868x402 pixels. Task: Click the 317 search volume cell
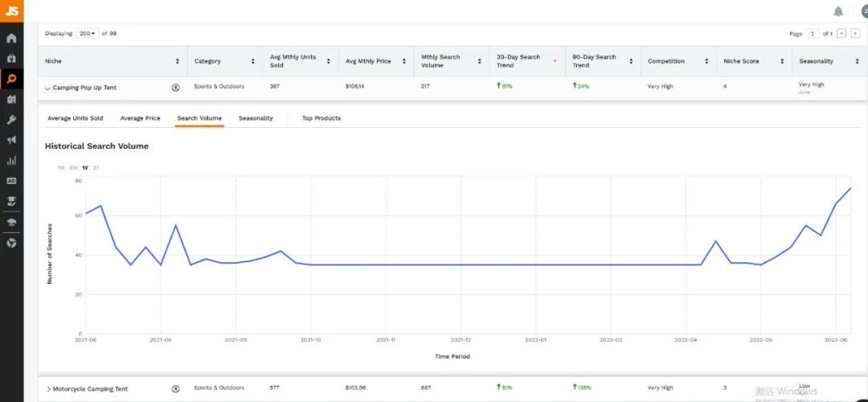click(425, 86)
